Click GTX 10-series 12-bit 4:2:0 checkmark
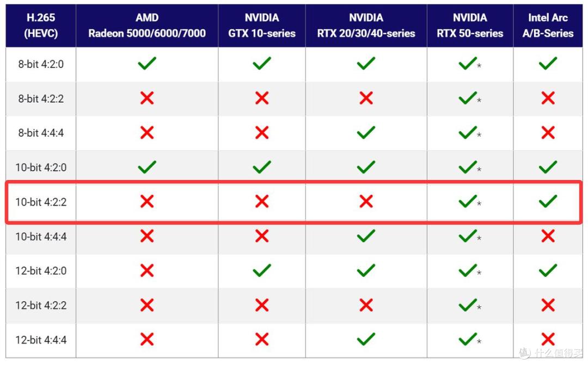 pos(262,270)
